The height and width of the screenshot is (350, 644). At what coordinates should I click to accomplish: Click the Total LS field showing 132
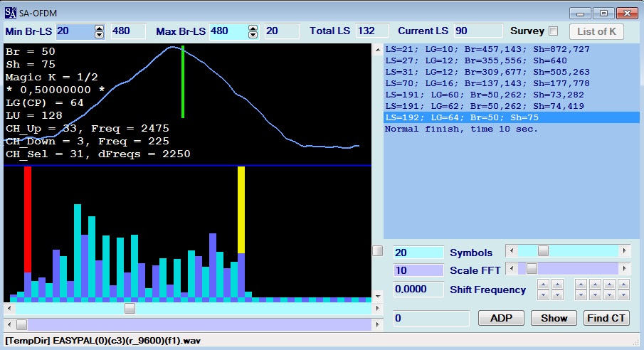point(372,31)
